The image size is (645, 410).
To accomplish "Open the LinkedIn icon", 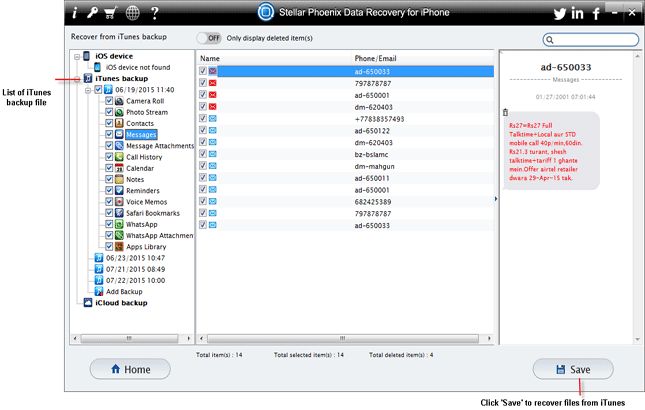I will tap(578, 14).
